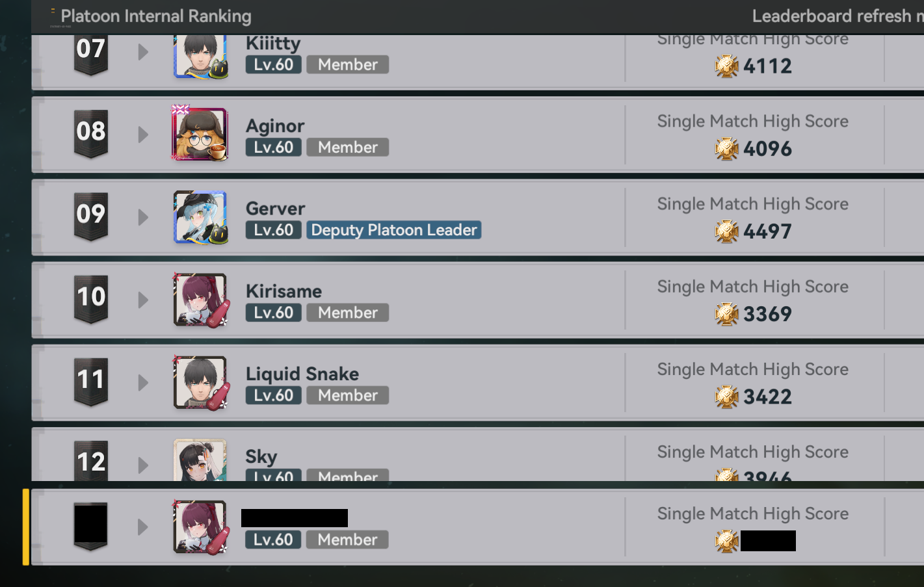
Task: Open Kirisame's profile avatar
Action: 200,300
